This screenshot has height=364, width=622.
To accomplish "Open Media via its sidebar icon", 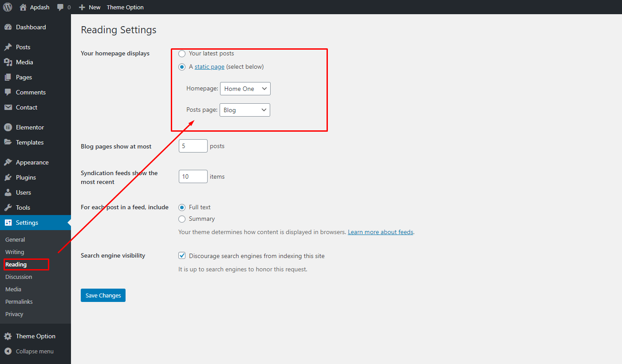I will point(8,62).
